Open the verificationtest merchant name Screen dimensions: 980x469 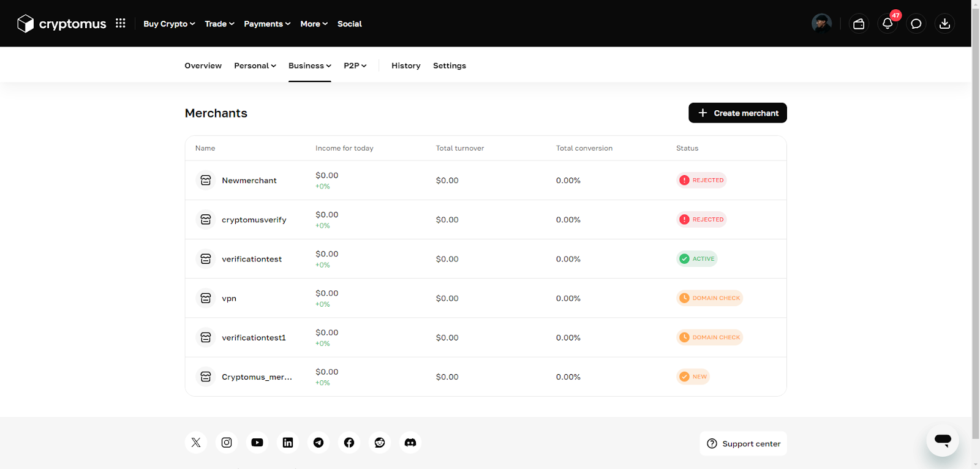coord(252,259)
